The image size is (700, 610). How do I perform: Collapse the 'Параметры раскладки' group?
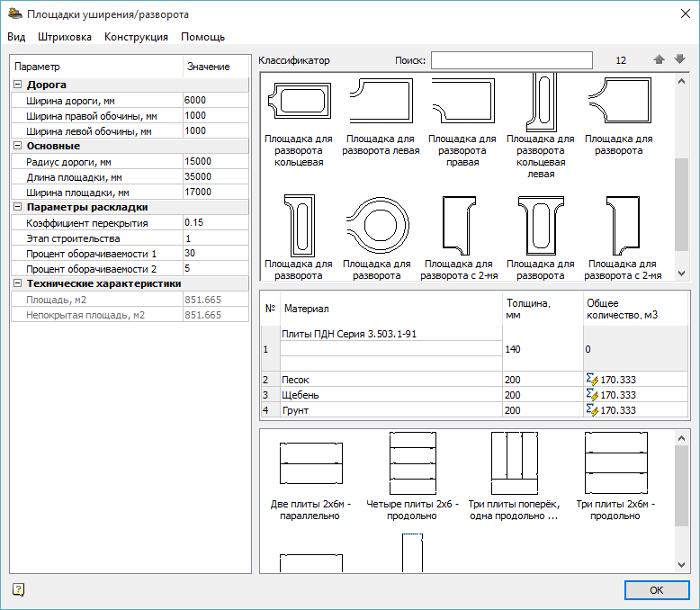[x=18, y=207]
